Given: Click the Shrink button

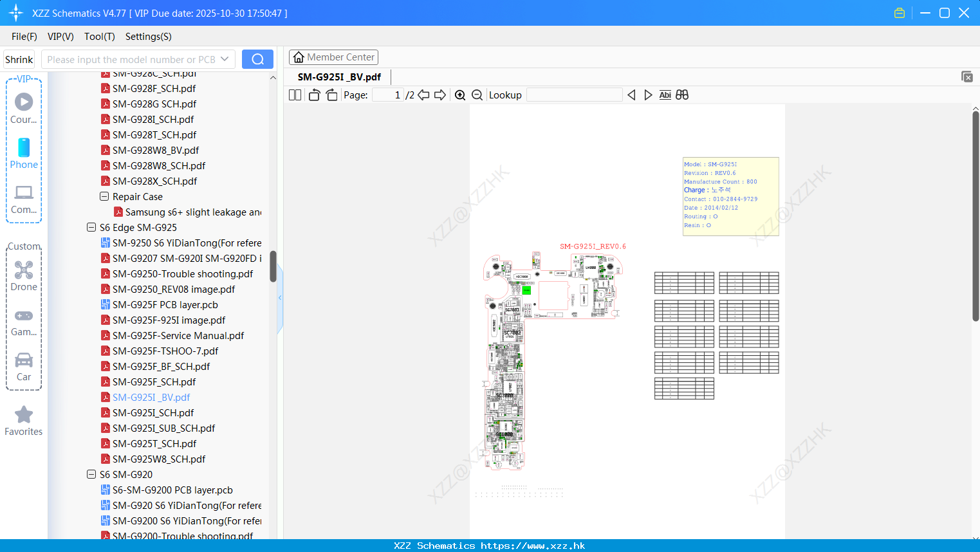Looking at the screenshot, I should pos(19,59).
